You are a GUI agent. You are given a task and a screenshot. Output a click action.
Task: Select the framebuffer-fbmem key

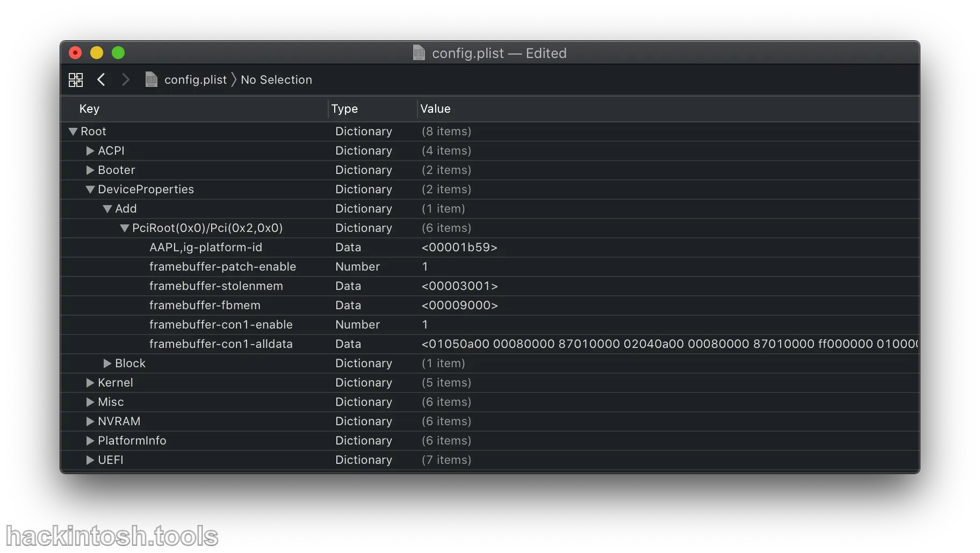[x=205, y=305]
